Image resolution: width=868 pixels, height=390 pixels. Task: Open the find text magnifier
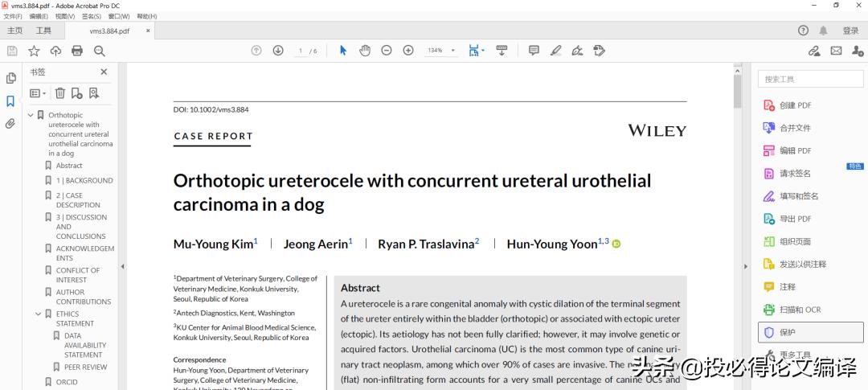[x=99, y=51]
